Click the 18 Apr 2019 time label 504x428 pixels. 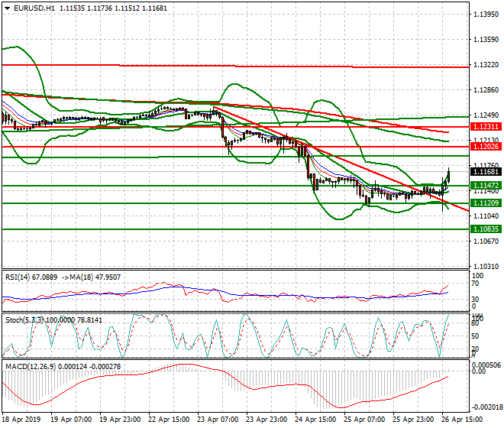point(21,420)
